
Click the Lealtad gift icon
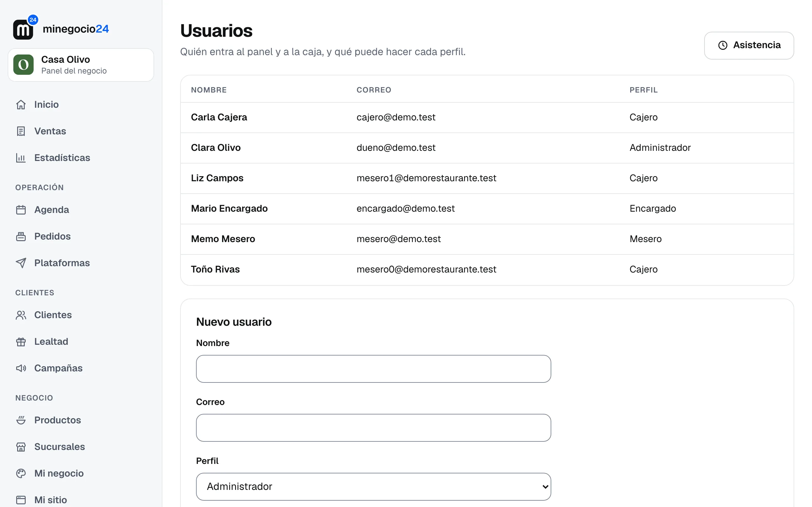21,342
